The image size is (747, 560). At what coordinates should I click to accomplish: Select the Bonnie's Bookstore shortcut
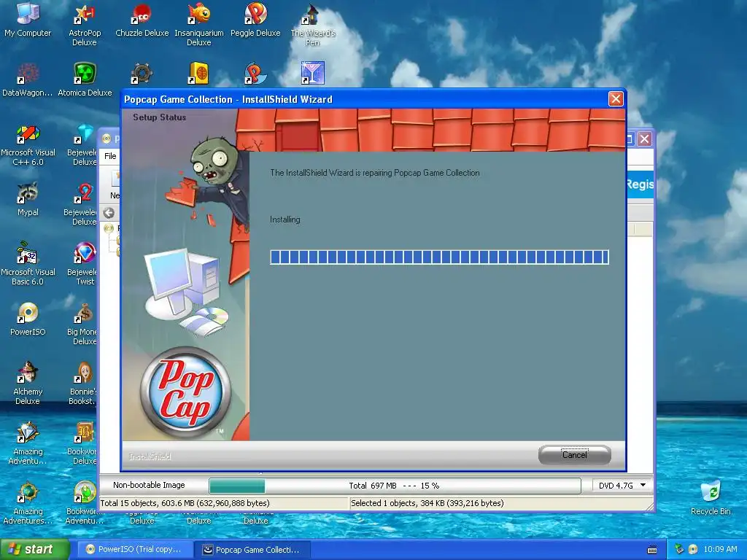click(82, 384)
